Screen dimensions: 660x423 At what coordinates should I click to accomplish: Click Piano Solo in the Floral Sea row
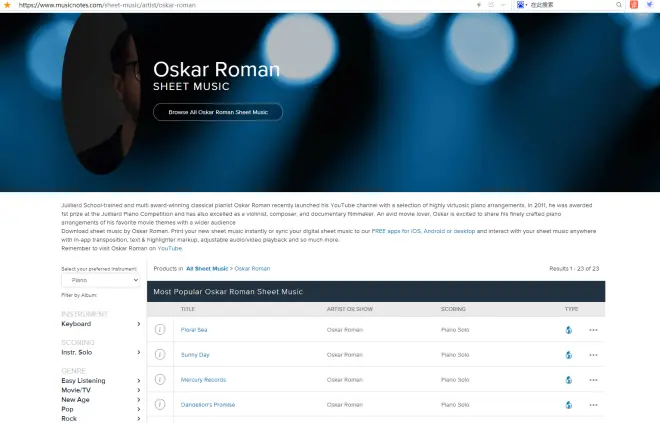pos(455,330)
